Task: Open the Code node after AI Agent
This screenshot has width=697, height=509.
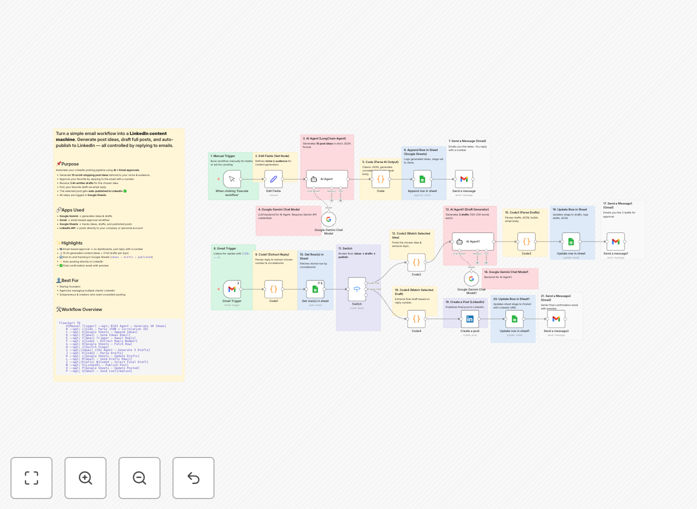Action: coord(381,179)
